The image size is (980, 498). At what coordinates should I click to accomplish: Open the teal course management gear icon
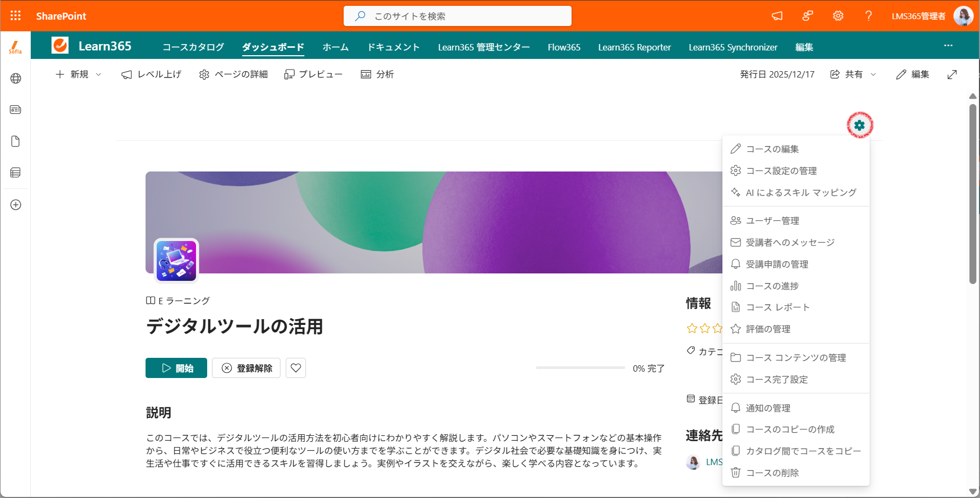pyautogui.click(x=859, y=125)
